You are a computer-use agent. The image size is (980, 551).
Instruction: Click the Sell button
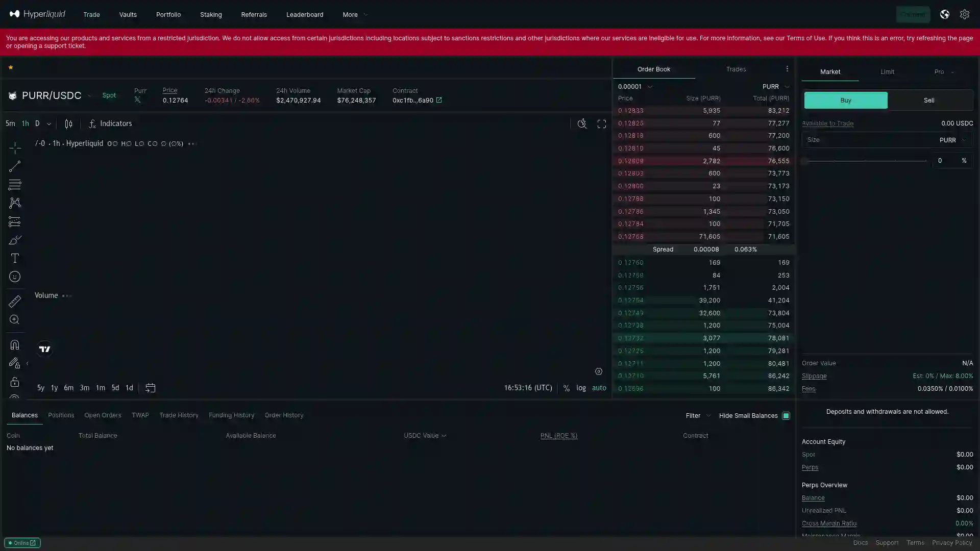click(929, 101)
